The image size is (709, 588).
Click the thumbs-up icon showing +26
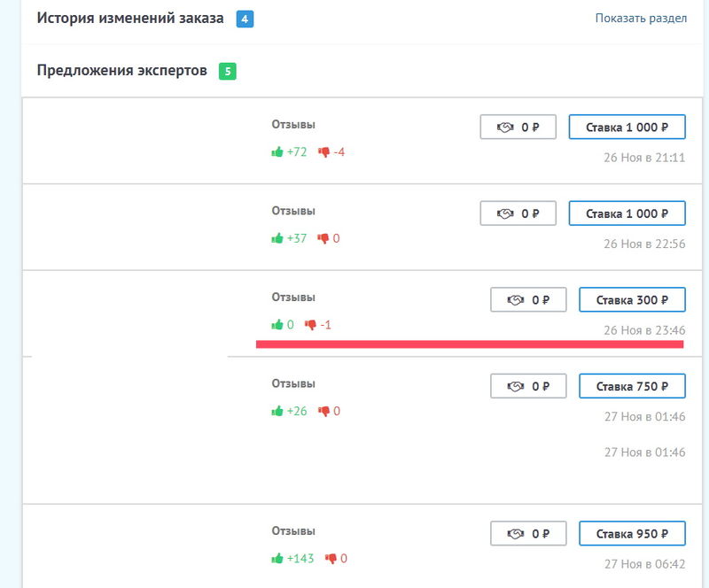pyautogui.click(x=277, y=411)
